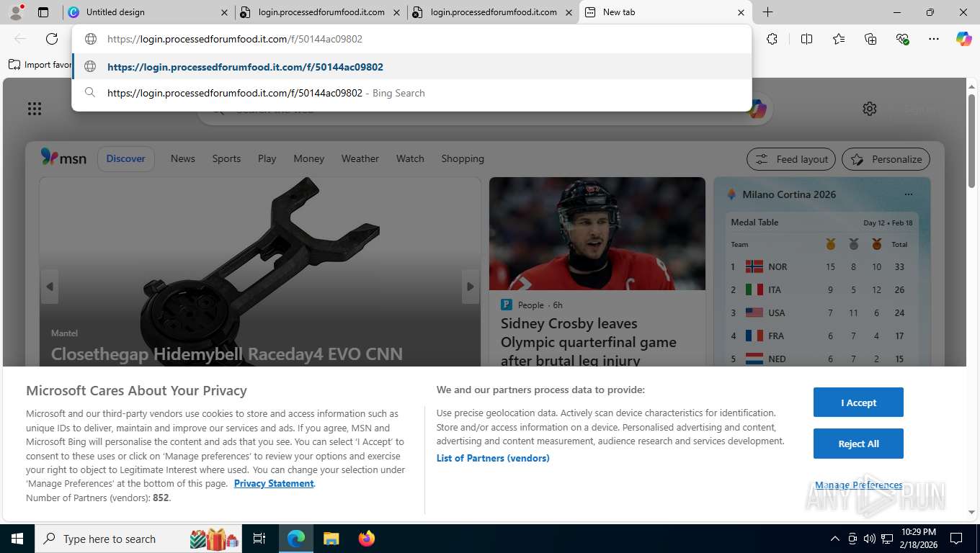Viewport: 980px width, 553px height.
Task: Launch Firefox from the taskbar
Action: tap(367, 539)
